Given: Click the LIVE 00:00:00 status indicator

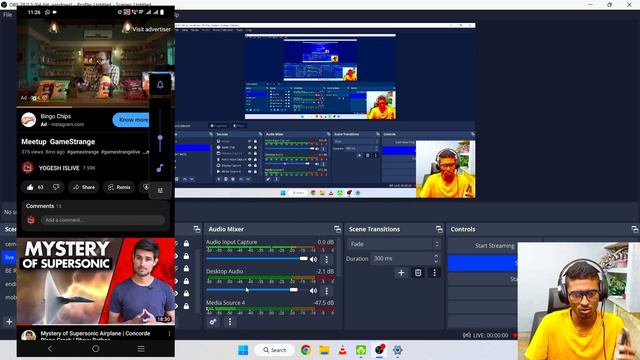Looking at the screenshot, I should (x=486, y=335).
